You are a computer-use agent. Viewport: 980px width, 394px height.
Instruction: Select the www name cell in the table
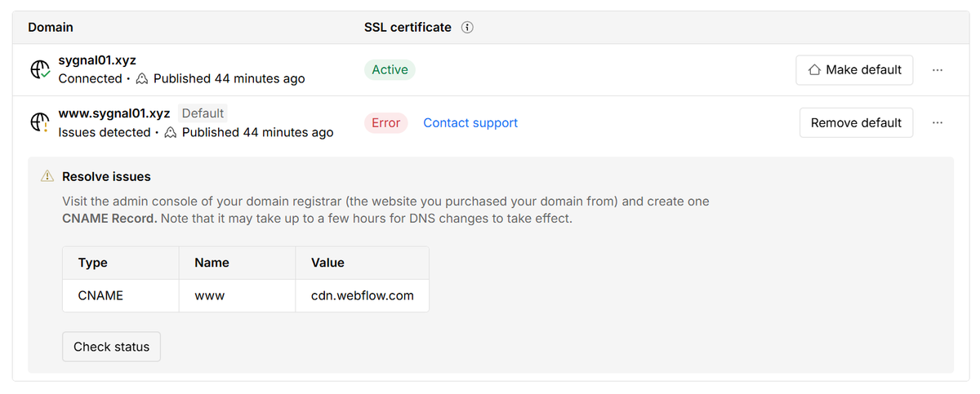237,296
